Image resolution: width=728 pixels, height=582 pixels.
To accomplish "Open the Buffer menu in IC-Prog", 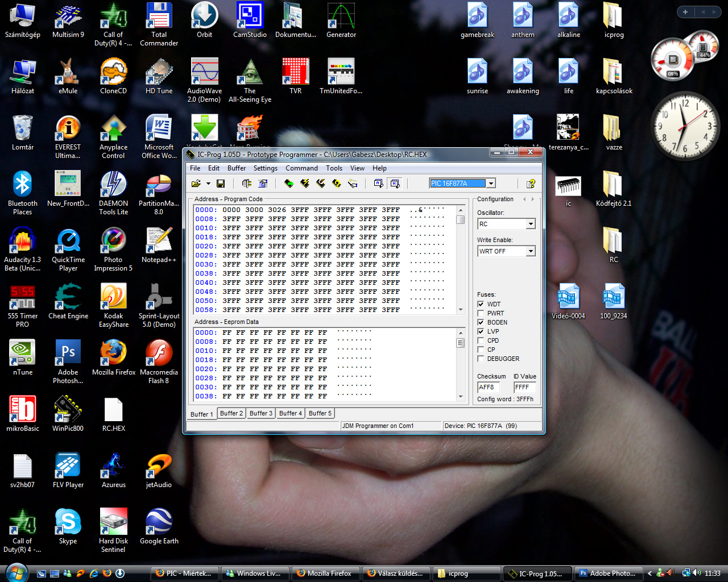I will [237, 168].
